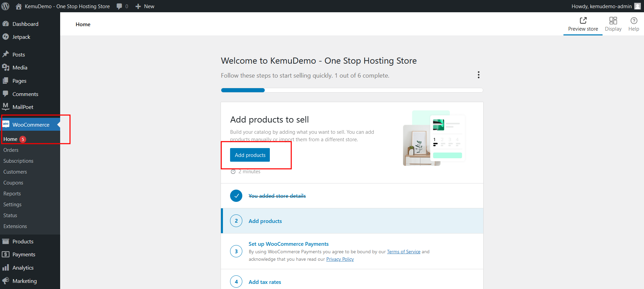
Task: Open Orders in WooCommerce submenu
Action: tap(11, 150)
